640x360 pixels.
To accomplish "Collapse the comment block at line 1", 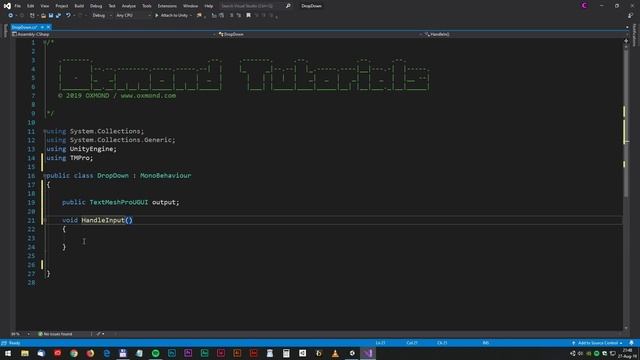I will [x=45, y=42].
